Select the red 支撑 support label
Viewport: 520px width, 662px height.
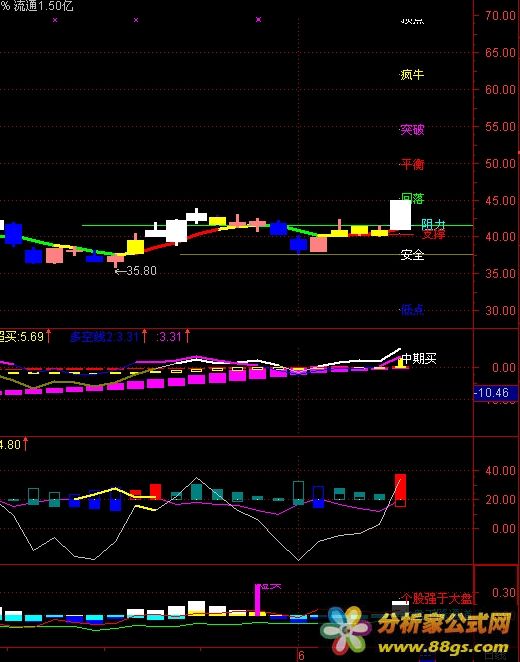click(433, 234)
